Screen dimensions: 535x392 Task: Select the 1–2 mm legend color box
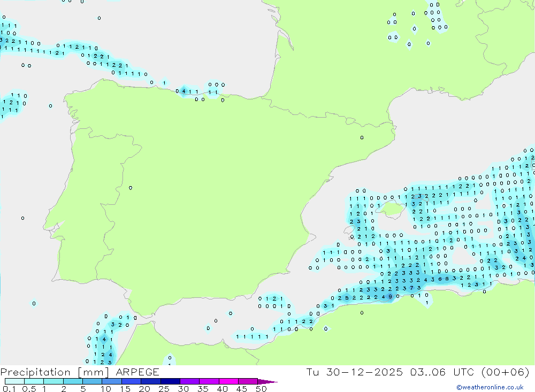pos(53,381)
